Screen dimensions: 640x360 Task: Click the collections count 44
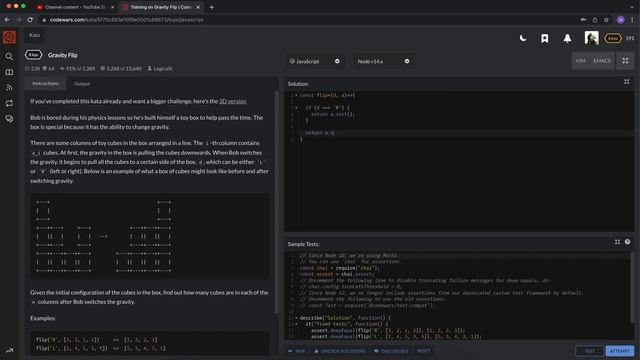click(x=49, y=69)
